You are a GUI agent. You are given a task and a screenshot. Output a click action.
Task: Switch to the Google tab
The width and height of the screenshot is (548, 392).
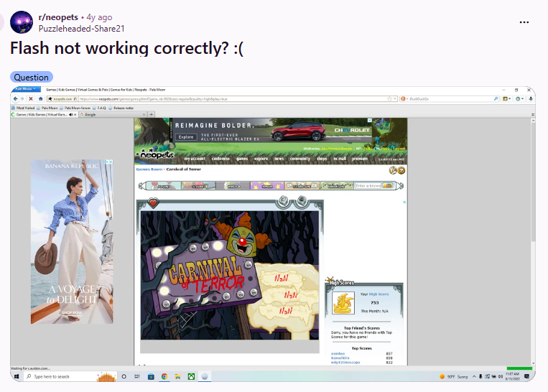(110, 114)
